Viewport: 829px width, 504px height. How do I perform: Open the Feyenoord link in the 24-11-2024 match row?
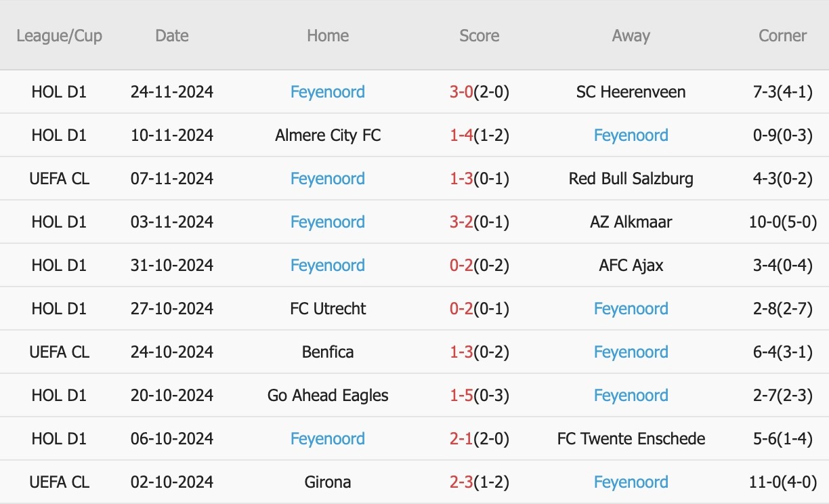pos(328,92)
